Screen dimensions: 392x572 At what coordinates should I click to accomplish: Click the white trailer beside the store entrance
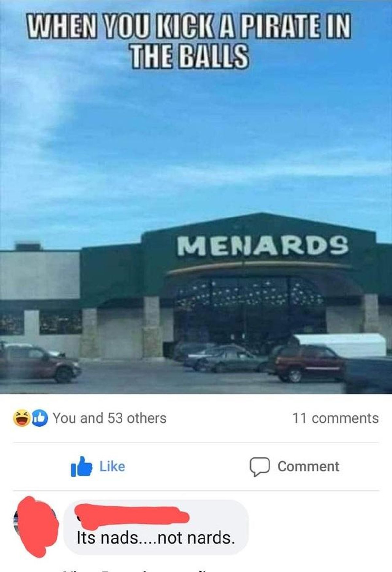click(340, 345)
